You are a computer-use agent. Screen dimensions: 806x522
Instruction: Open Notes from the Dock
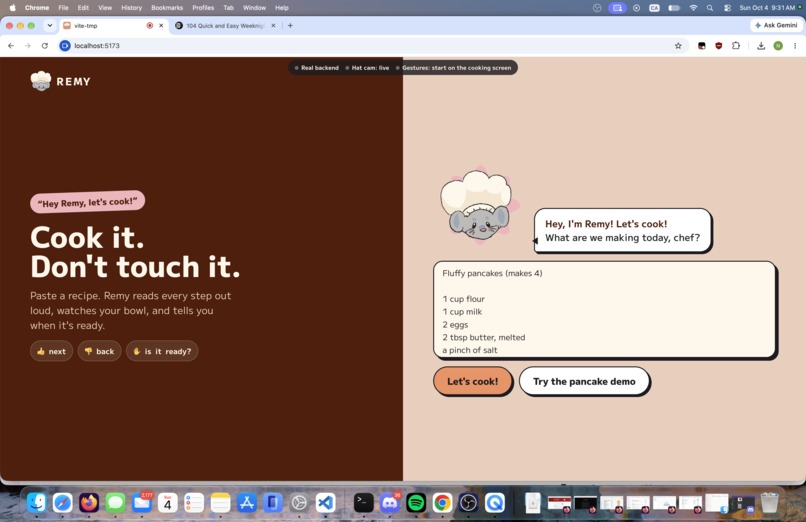click(x=220, y=502)
